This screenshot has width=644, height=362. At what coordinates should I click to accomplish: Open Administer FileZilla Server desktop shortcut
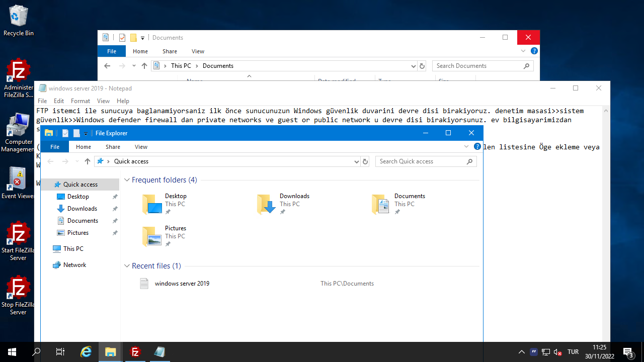tap(18, 78)
